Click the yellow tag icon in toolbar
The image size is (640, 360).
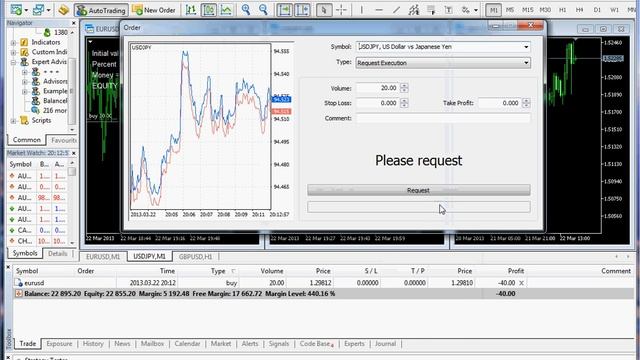(x=63, y=10)
